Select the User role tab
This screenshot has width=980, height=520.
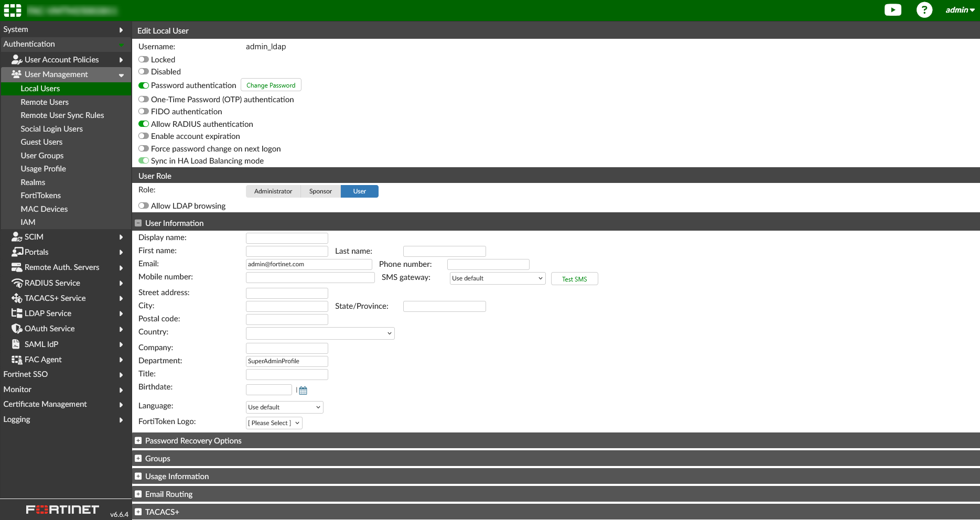pos(360,191)
